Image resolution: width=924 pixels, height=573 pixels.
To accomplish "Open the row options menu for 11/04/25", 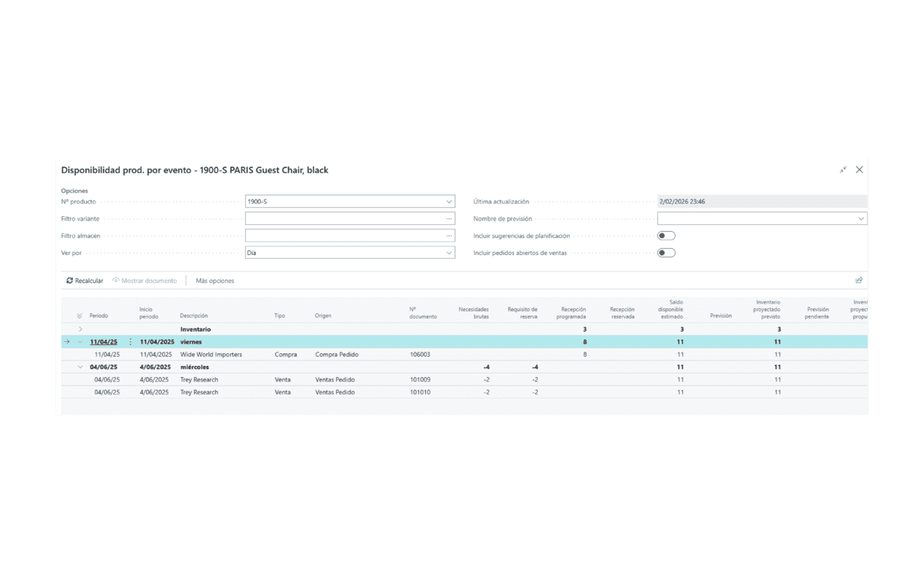I will click(130, 342).
